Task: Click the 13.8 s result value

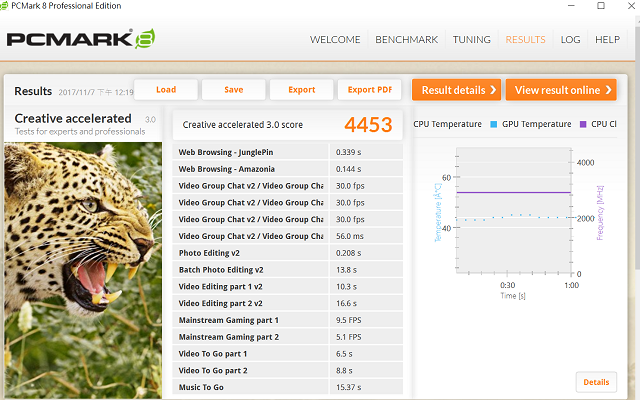Action: (x=346, y=270)
